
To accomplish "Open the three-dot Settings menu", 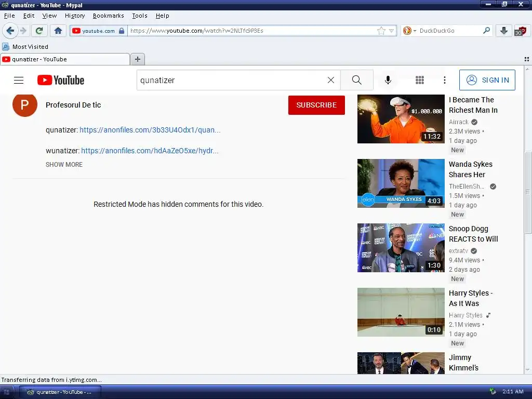I will [x=445, y=80].
